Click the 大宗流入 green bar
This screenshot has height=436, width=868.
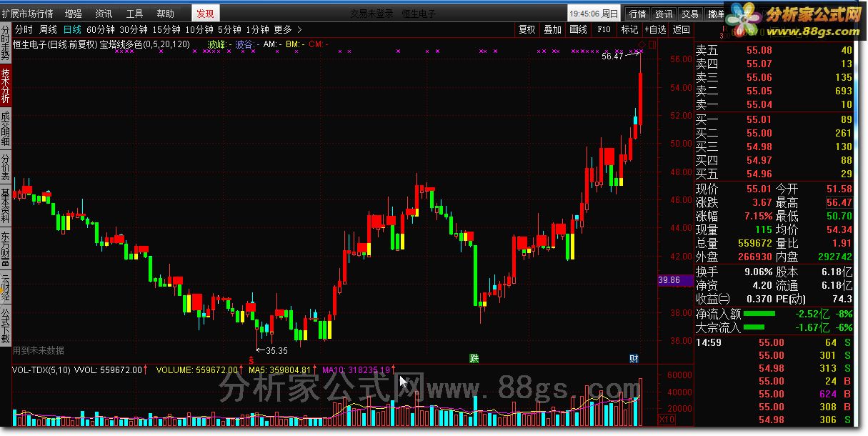click(x=752, y=327)
